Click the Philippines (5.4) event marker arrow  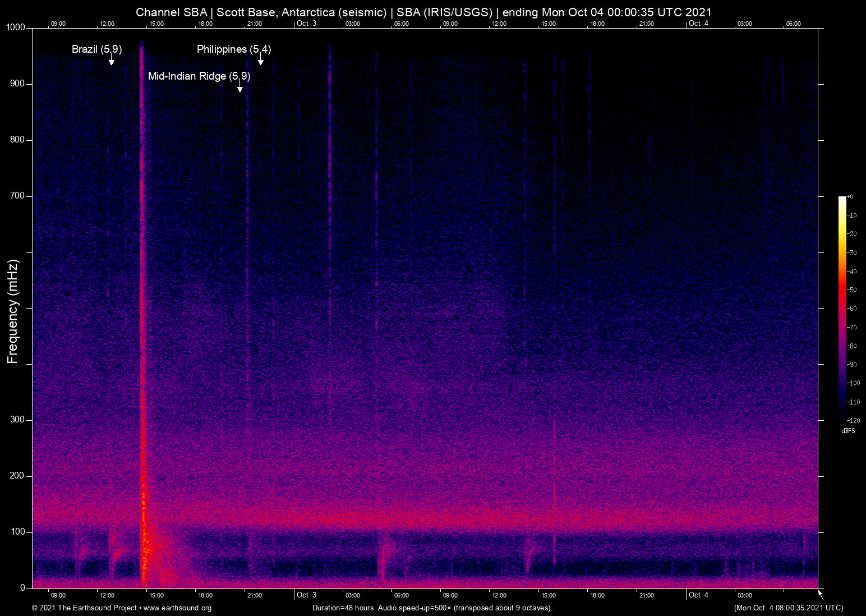tap(260, 62)
